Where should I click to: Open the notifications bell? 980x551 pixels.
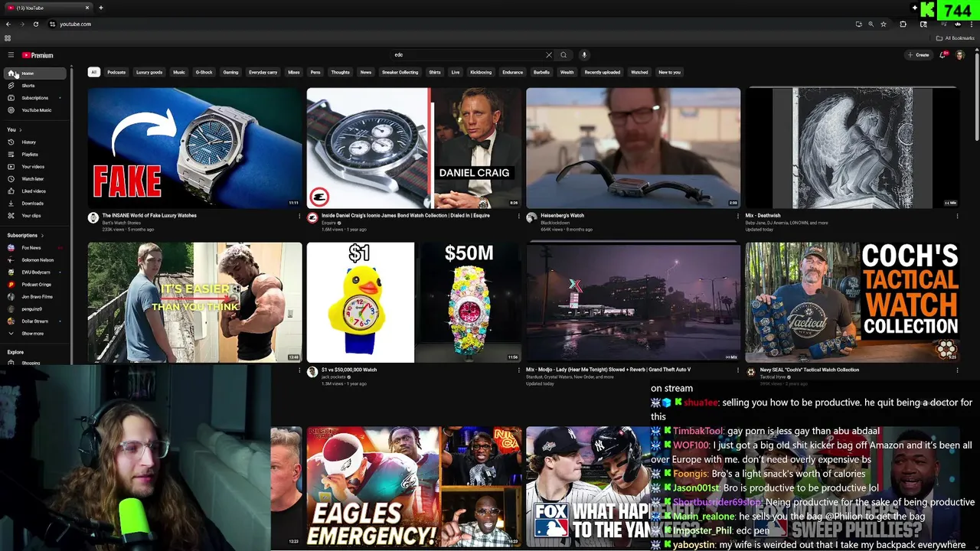[x=943, y=55]
